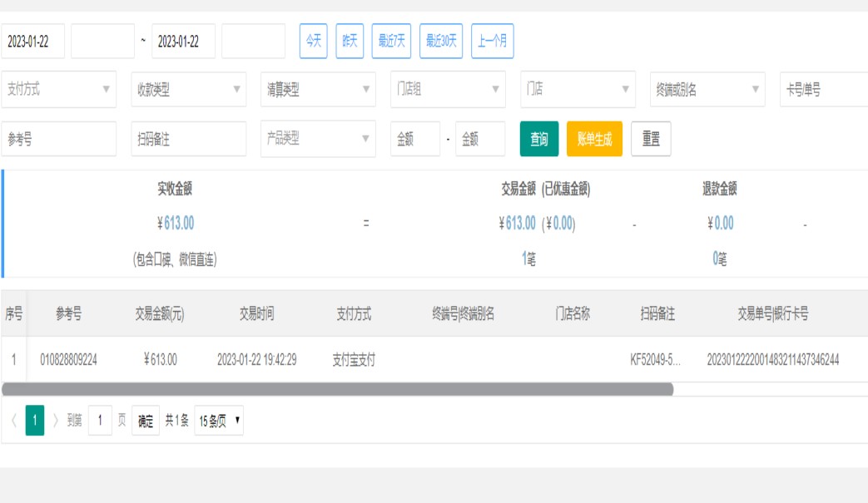Click the 重置 reset button
868x503 pixels.
pyautogui.click(x=651, y=140)
